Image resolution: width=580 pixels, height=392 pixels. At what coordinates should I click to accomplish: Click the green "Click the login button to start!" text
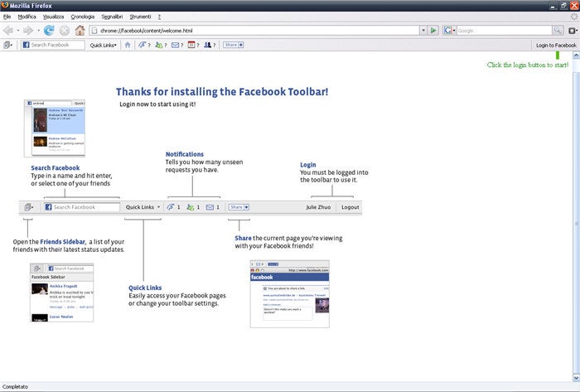(528, 65)
